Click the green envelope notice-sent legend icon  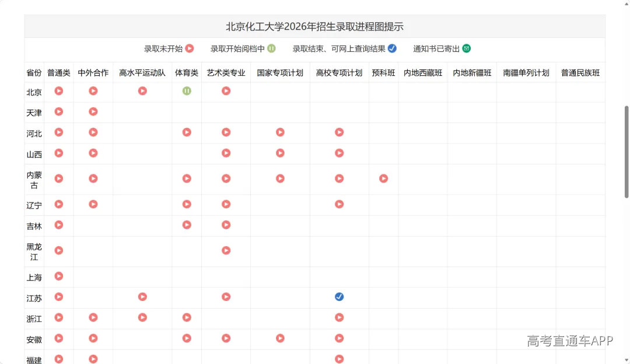[x=467, y=48]
